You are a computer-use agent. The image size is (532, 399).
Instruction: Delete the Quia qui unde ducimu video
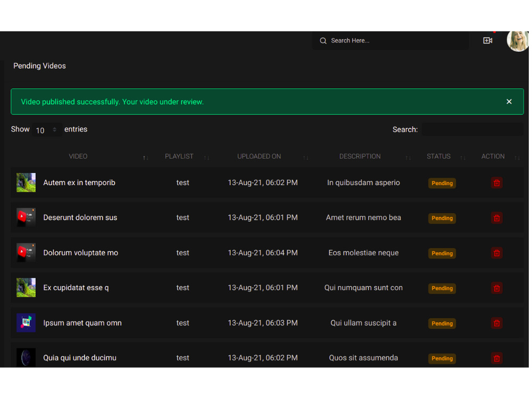coord(497,358)
